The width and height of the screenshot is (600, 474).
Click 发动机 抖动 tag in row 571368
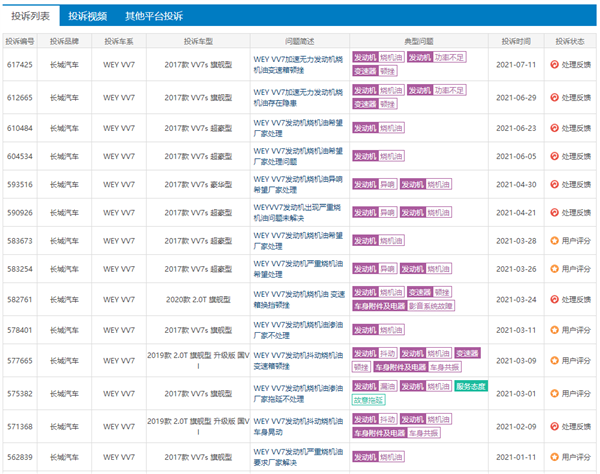(375, 419)
